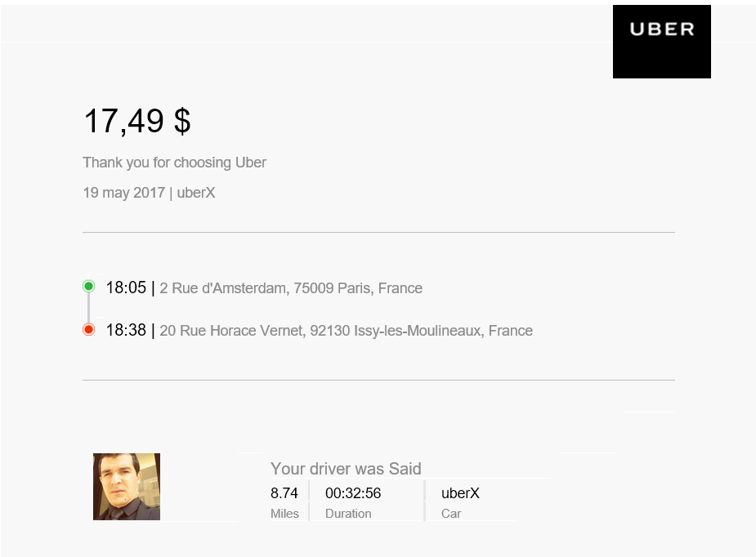Click the Uber logo
The width and height of the screenshot is (756, 557).
tap(661, 42)
